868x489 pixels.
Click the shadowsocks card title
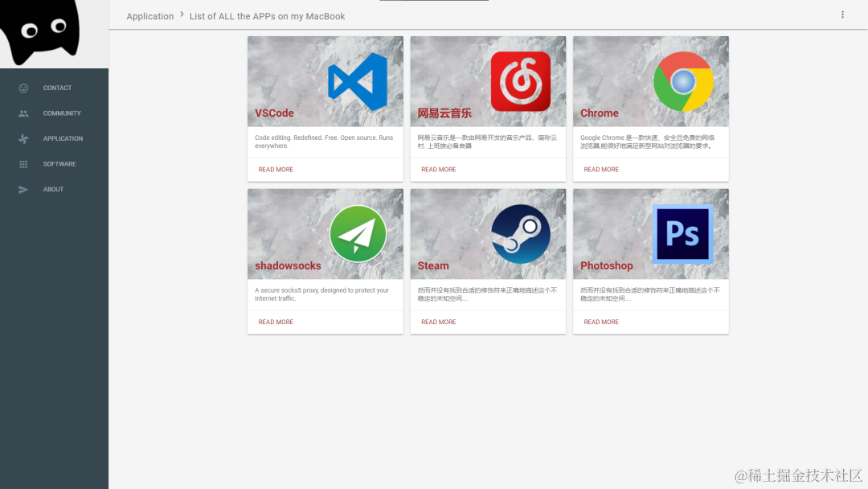click(288, 266)
